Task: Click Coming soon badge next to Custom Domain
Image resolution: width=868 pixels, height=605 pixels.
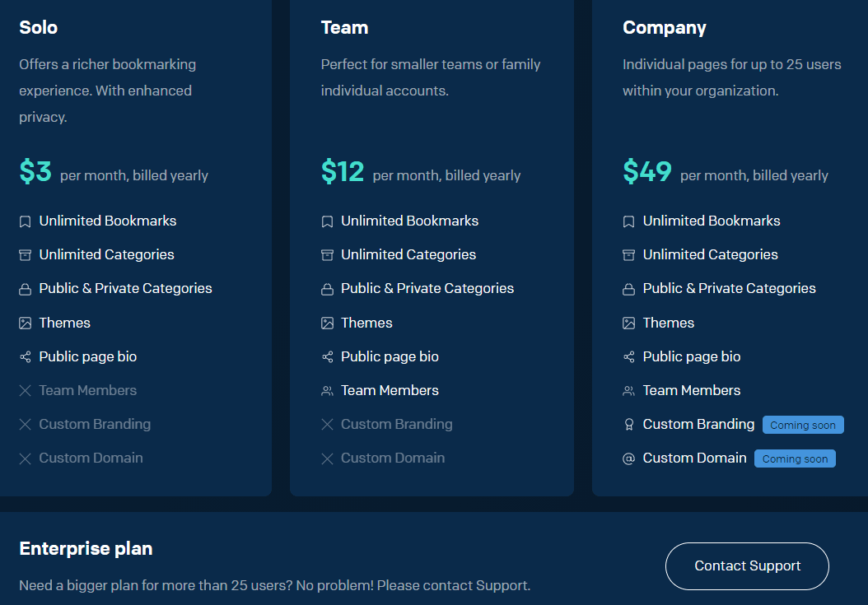Action: tap(794, 459)
